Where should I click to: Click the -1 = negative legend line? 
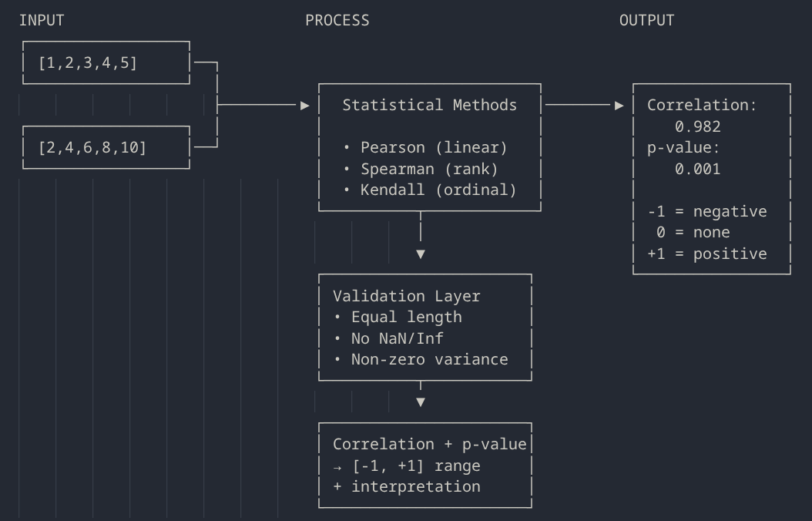pos(707,211)
